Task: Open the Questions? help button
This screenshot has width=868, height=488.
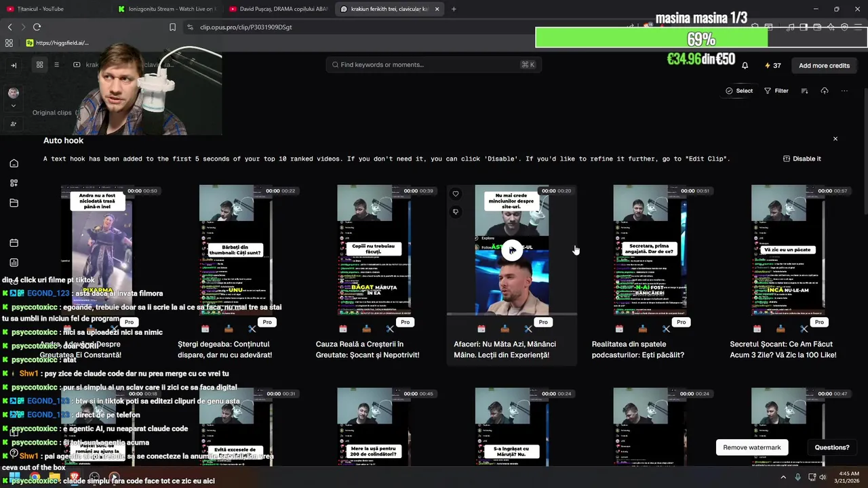Action: click(x=832, y=447)
